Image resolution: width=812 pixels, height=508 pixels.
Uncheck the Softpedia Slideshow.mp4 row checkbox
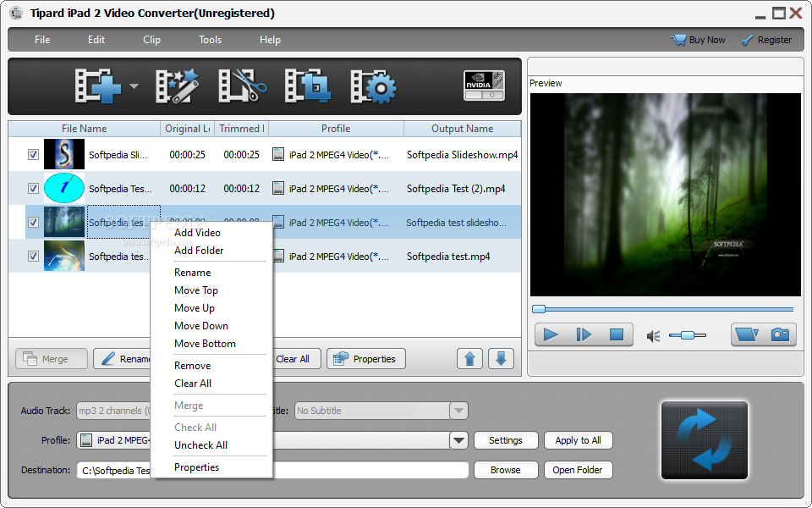tap(33, 154)
